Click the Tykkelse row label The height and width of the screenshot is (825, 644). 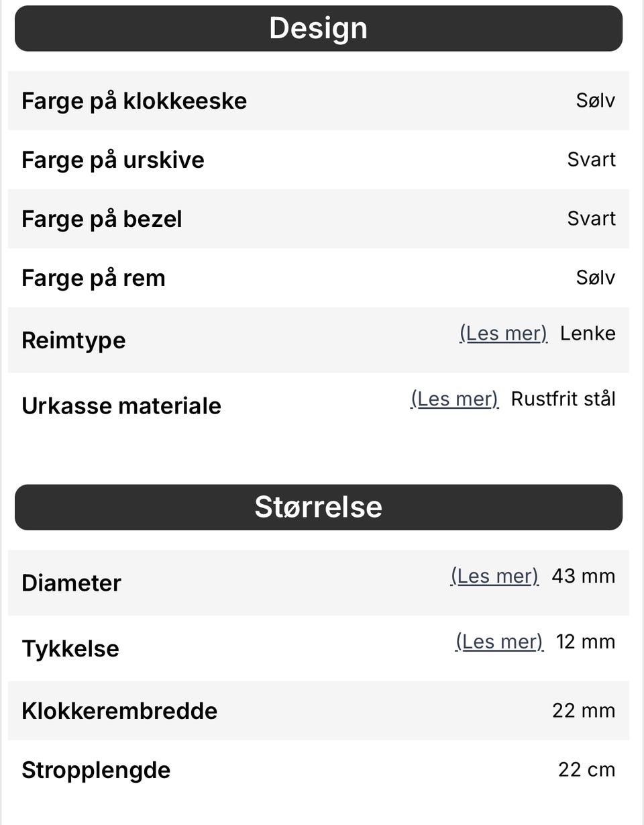click(x=70, y=648)
